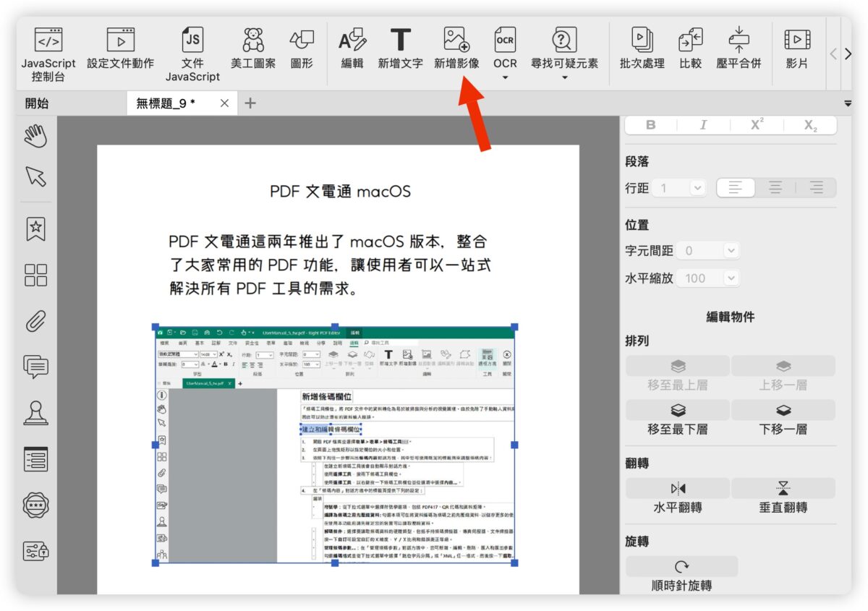Choose the 新增文字 add text tool
Viewport: 868px width, 611px height.
pos(400,48)
